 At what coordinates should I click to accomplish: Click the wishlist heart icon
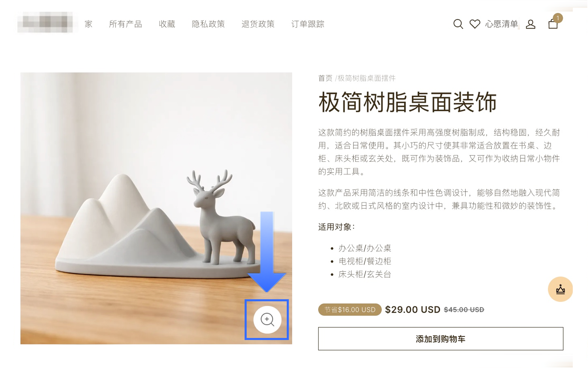[x=475, y=24]
